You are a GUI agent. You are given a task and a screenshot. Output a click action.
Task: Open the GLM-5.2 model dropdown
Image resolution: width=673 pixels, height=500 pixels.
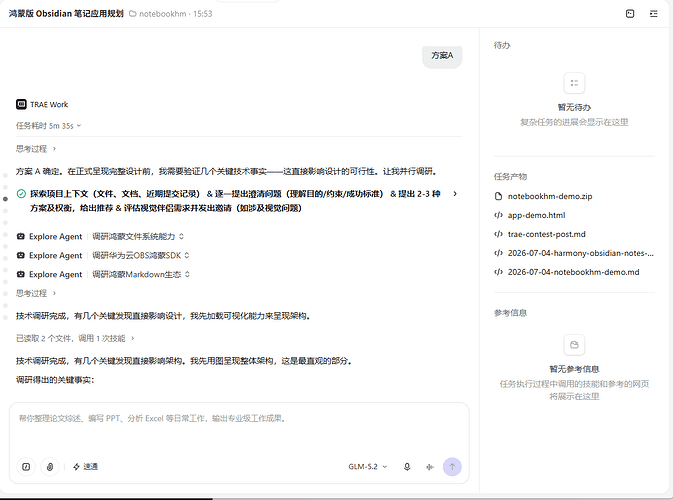[x=367, y=467]
